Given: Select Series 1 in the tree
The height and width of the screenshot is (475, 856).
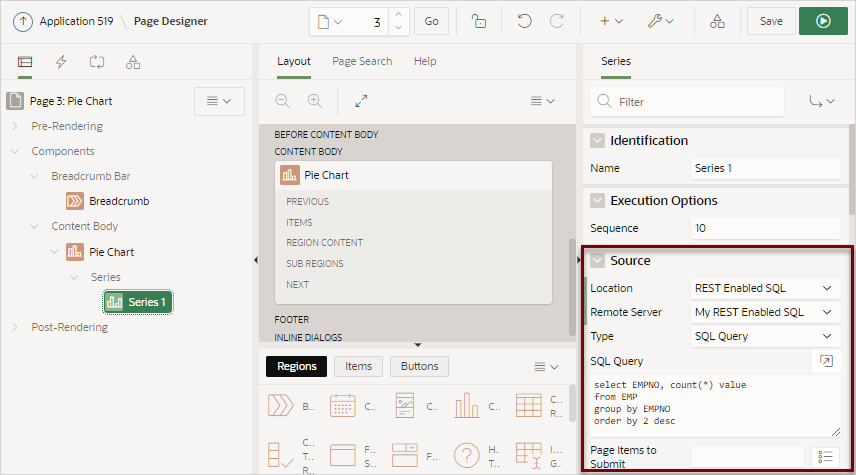Looking at the screenshot, I should pyautogui.click(x=138, y=302).
